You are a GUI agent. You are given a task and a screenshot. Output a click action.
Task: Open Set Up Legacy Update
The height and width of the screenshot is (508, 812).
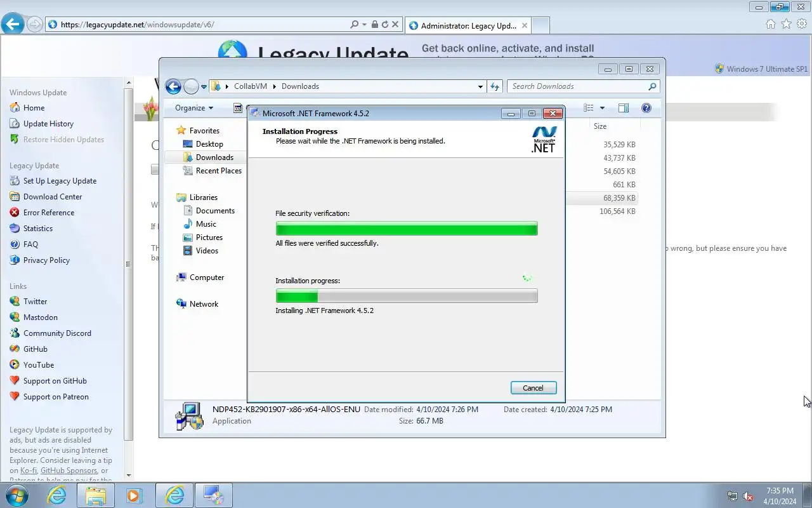tap(60, 181)
